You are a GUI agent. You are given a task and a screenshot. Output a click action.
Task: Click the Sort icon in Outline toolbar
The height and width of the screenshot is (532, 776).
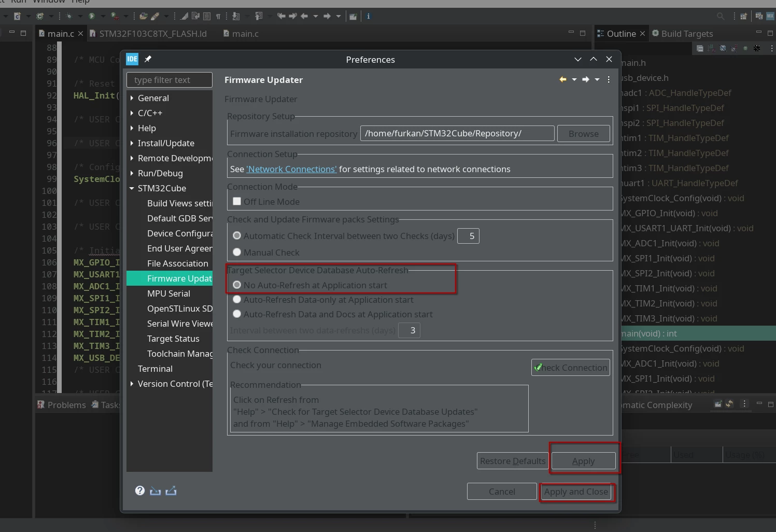(x=711, y=48)
